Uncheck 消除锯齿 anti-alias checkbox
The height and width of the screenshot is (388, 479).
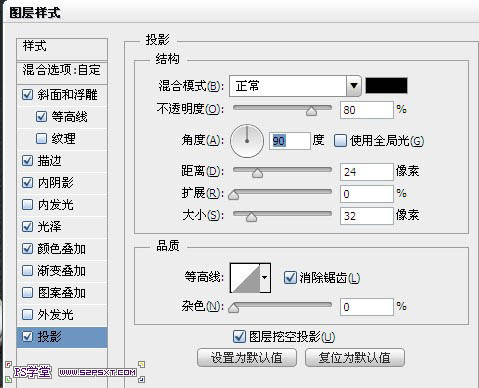pos(290,277)
